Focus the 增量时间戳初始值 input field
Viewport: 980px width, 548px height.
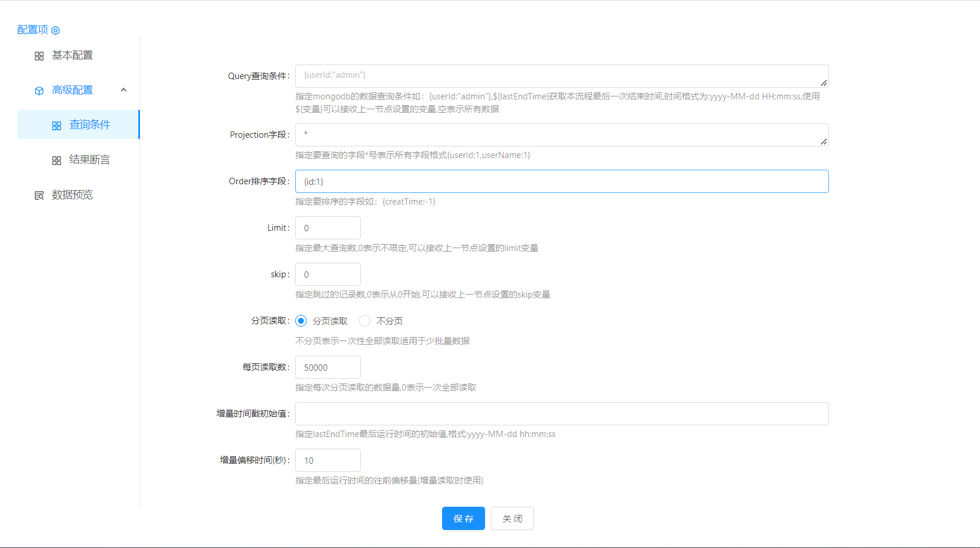pos(561,414)
